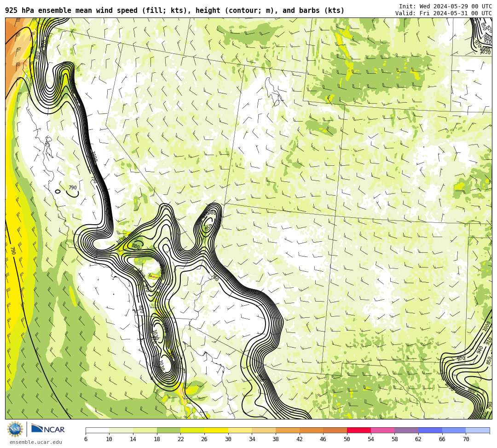Viewport: 497px width, 448px height.
Task: Click the color bar tick label '6'
Action: (86, 439)
